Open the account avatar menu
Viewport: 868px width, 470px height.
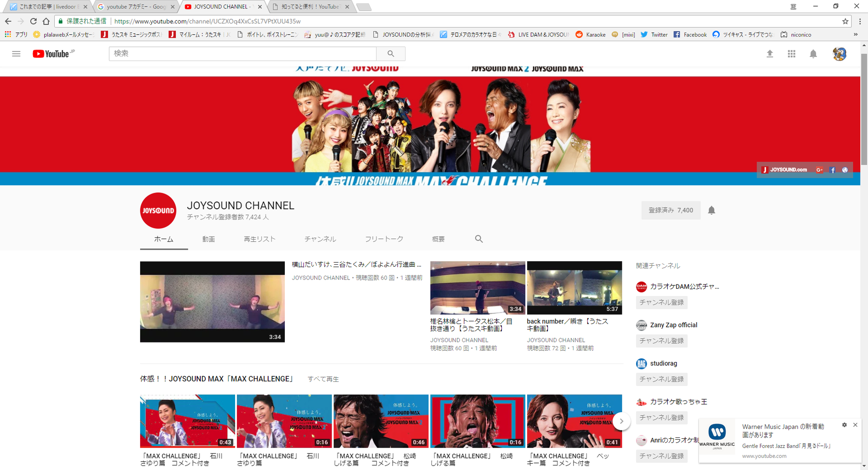point(840,54)
